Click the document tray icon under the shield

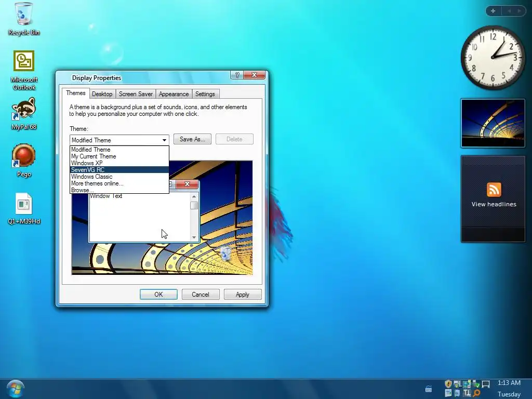(448, 393)
